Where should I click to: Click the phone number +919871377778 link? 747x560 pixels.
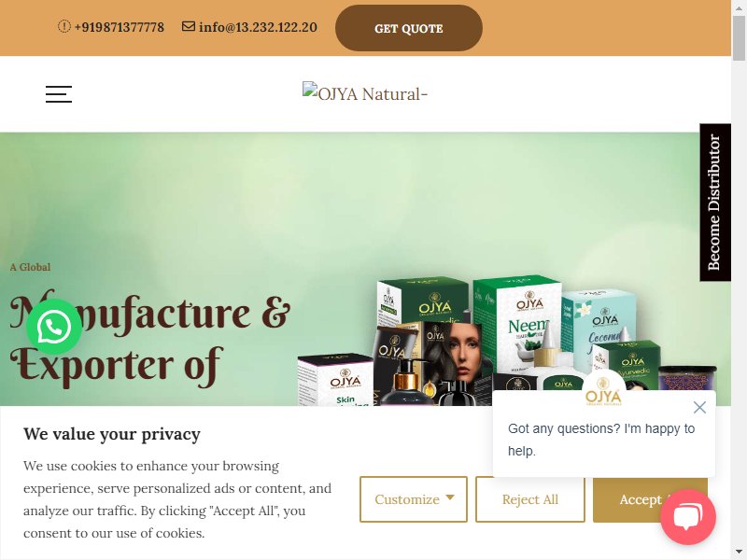click(120, 27)
